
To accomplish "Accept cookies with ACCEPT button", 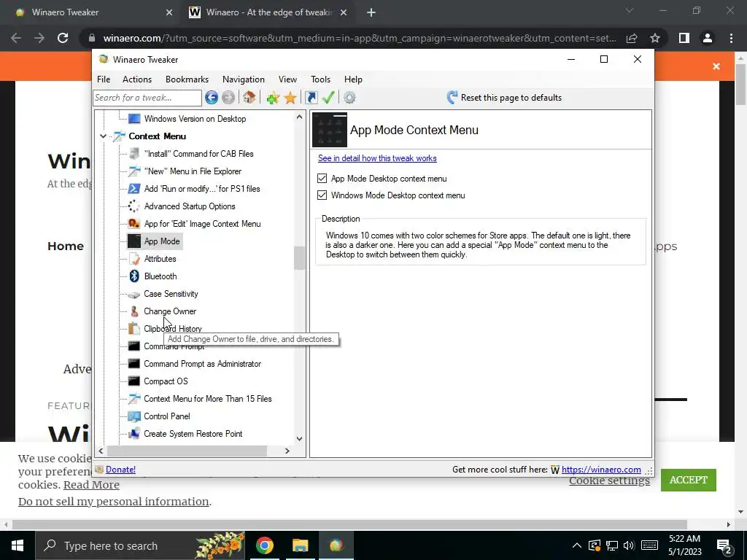I will pyautogui.click(x=689, y=480).
